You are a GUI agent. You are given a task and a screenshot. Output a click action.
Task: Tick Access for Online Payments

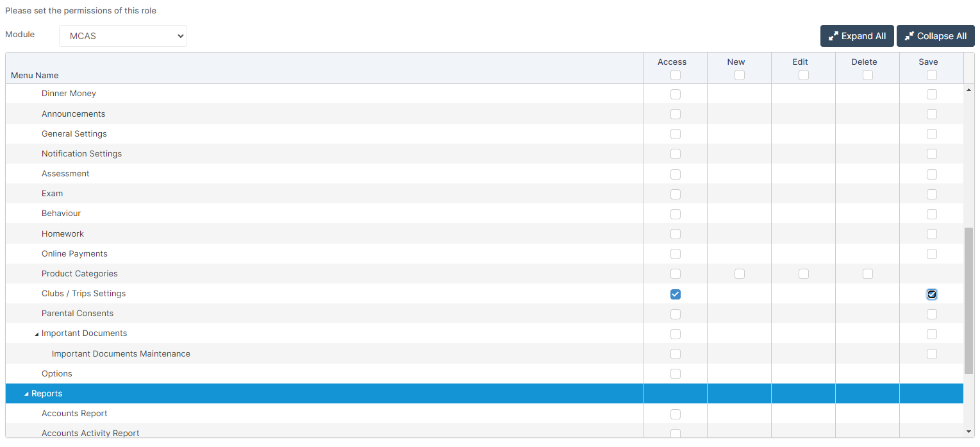click(676, 254)
